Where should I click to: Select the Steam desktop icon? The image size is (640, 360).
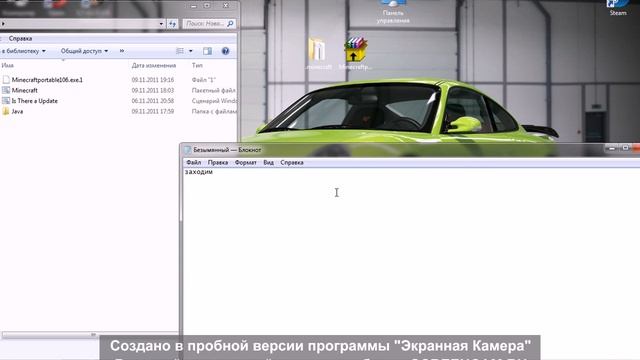(618, 8)
